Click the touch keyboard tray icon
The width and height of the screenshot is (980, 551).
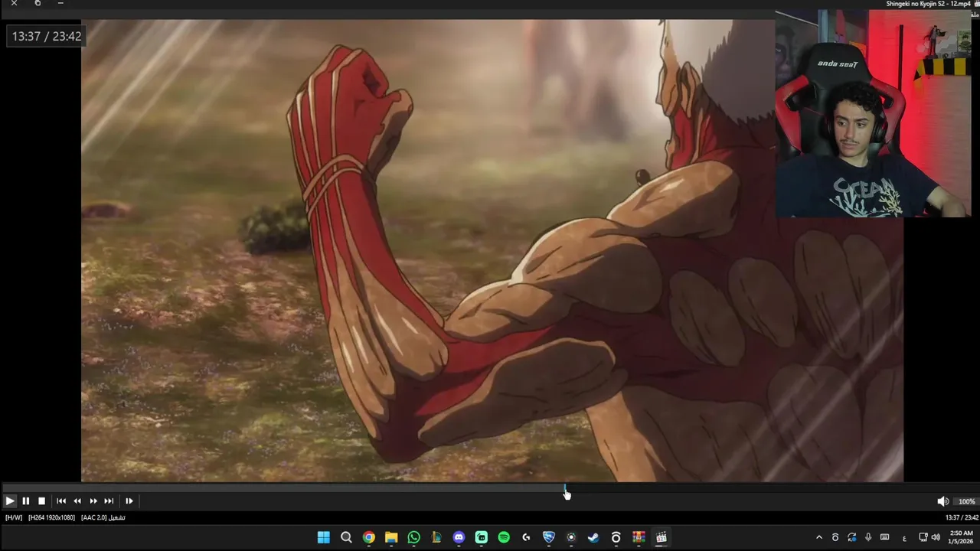(x=884, y=537)
